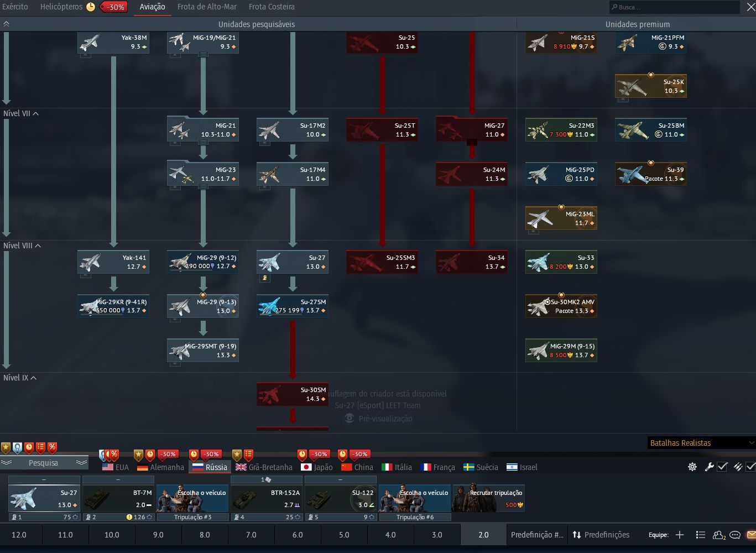Image resolution: width=756 pixels, height=553 pixels.
Task: Click the ammo rearm missiles icon
Action: (738, 467)
